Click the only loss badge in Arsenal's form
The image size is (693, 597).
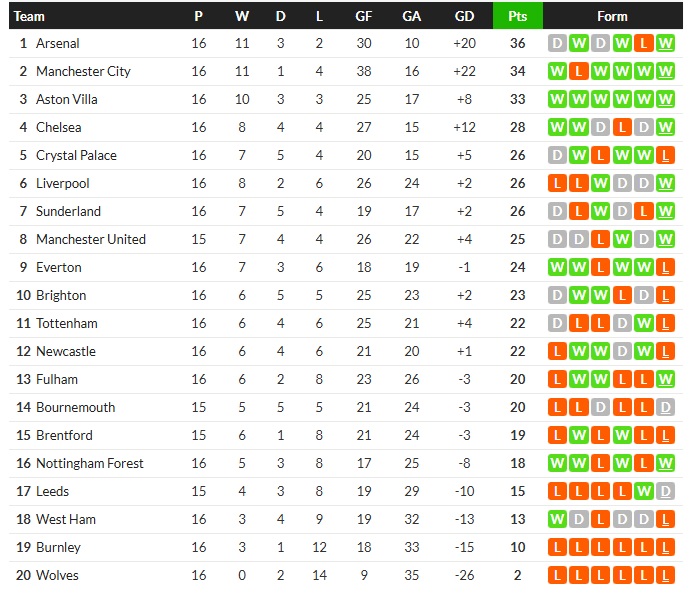click(x=647, y=43)
